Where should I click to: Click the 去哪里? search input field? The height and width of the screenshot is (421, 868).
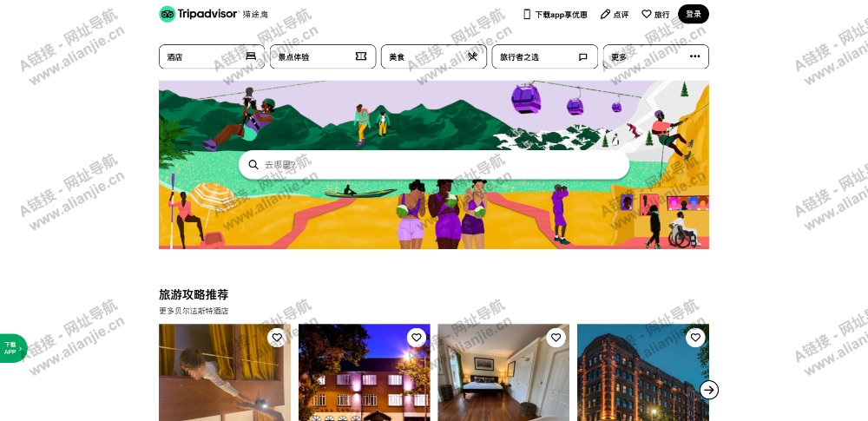point(434,165)
